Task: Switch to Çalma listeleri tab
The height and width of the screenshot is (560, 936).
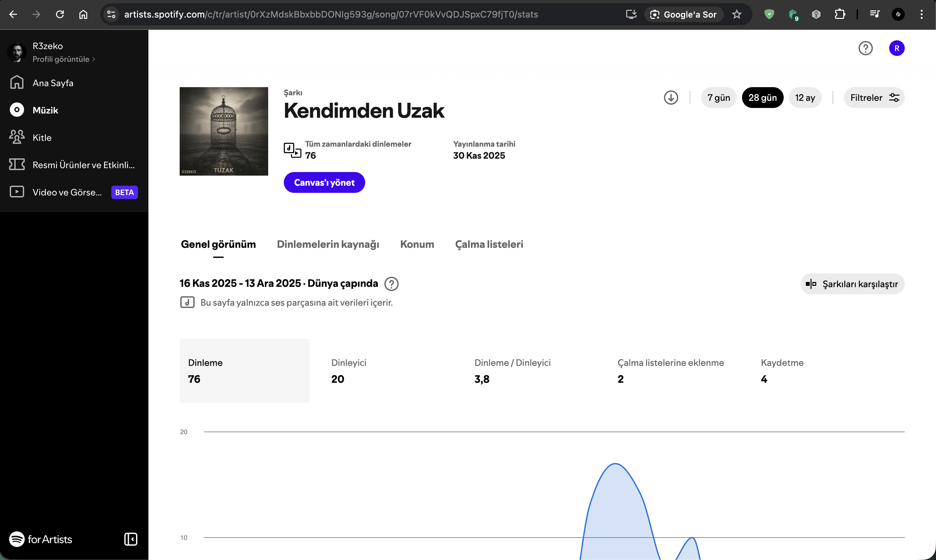Action: 489,244
